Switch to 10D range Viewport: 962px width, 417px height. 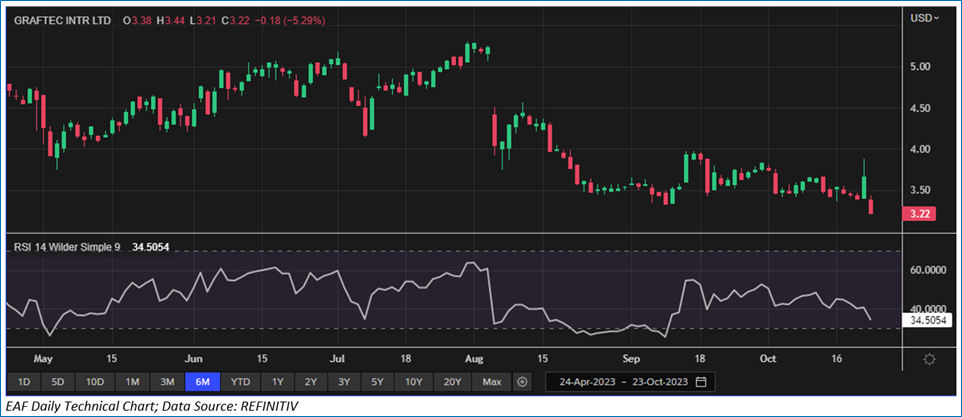(x=94, y=382)
